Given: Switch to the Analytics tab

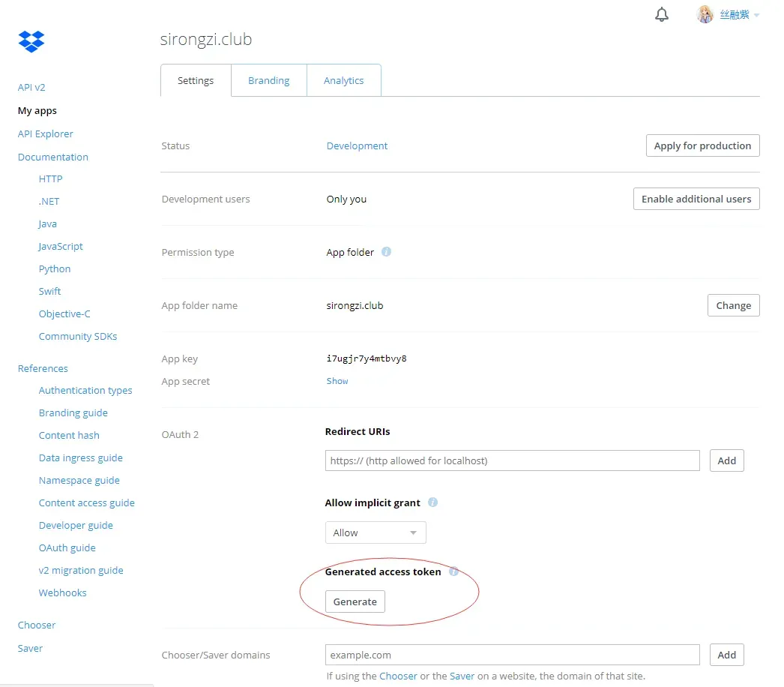Looking at the screenshot, I should (343, 80).
